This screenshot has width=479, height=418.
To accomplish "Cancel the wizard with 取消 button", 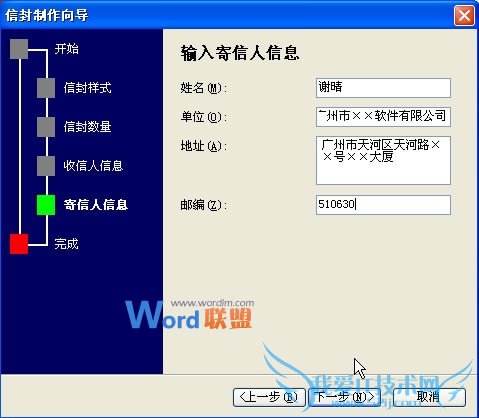I will (429, 397).
